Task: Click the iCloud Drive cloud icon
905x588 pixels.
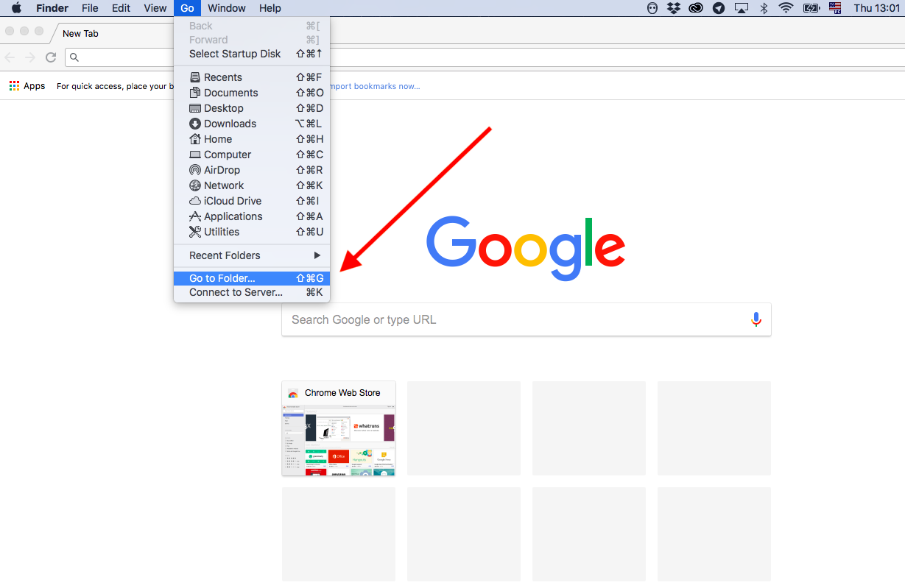Action: 195,201
